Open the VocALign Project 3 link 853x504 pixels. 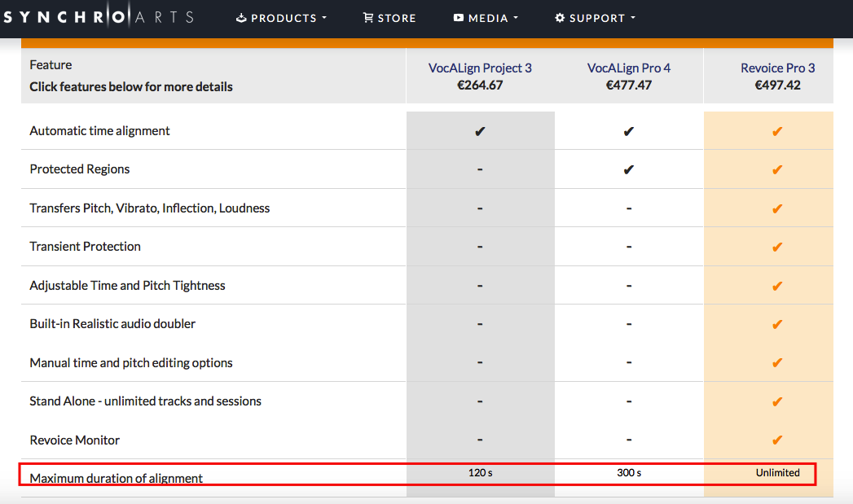coord(480,68)
